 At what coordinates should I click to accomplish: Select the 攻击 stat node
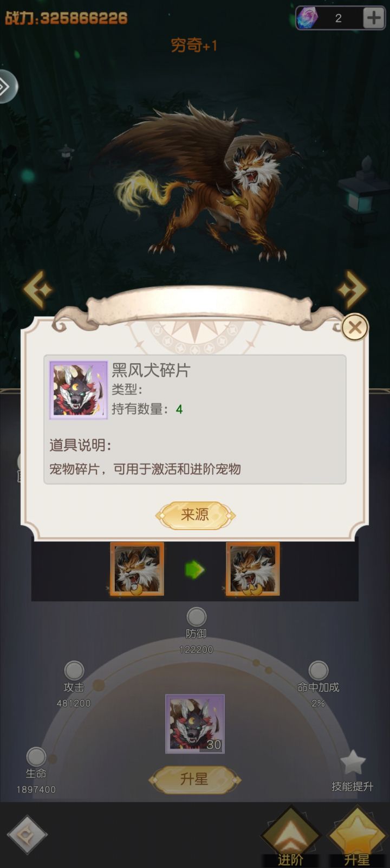click(x=74, y=671)
